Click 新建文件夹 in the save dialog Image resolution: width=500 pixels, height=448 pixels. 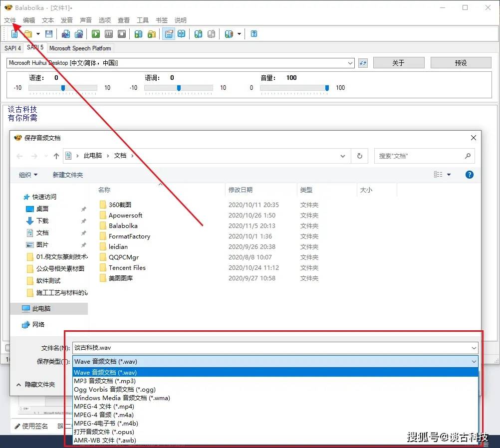pos(68,175)
